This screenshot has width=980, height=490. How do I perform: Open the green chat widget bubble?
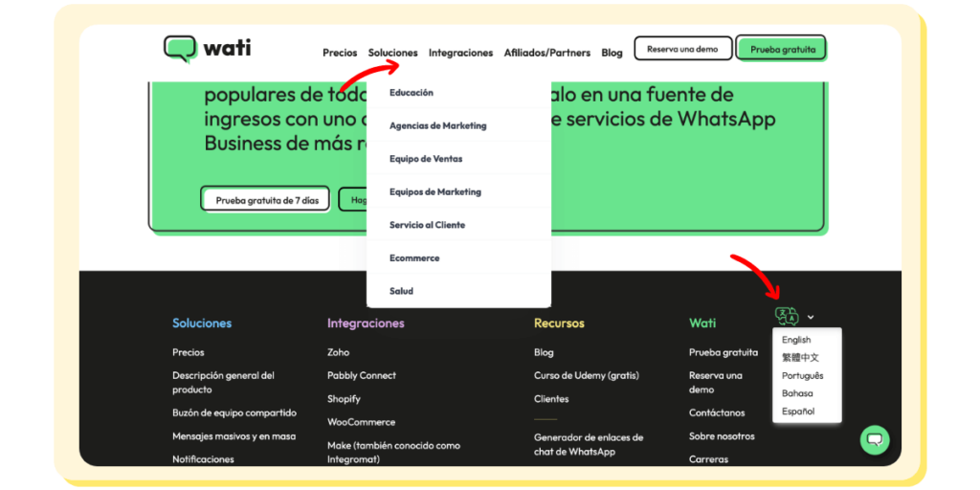[x=875, y=440]
